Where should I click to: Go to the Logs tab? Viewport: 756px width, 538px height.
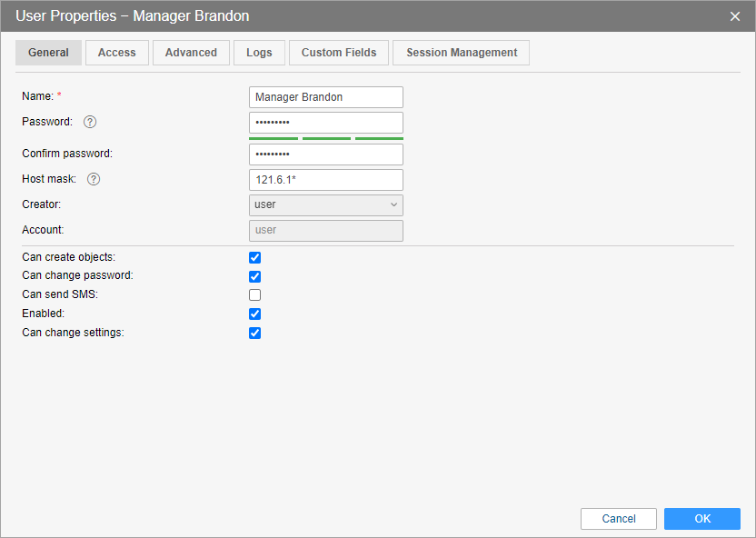[259, 53]
